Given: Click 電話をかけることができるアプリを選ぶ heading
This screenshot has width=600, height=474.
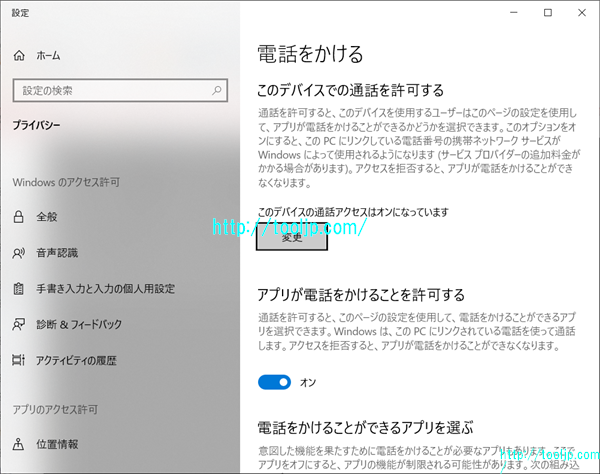Looking at the screenshot, I should [365, 427].
